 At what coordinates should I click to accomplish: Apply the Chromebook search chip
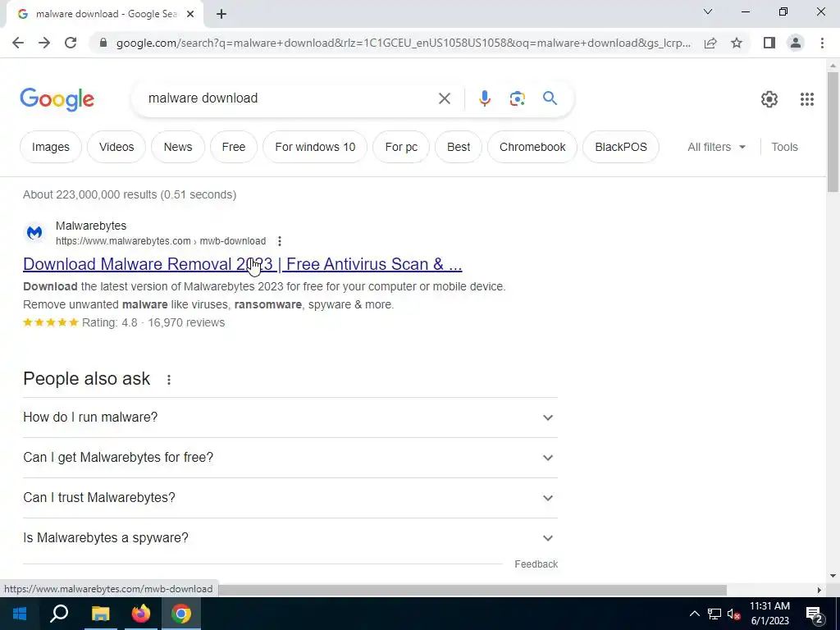click(532, 147)
